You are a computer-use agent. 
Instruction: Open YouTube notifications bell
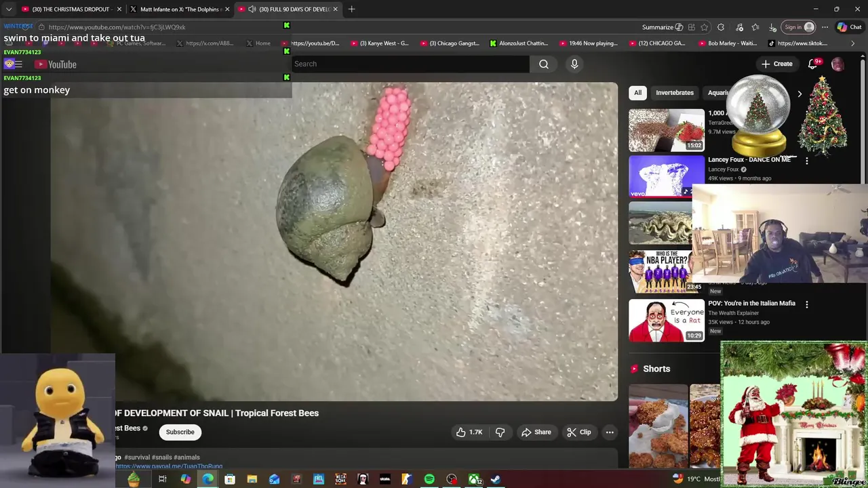pos(813,64)
